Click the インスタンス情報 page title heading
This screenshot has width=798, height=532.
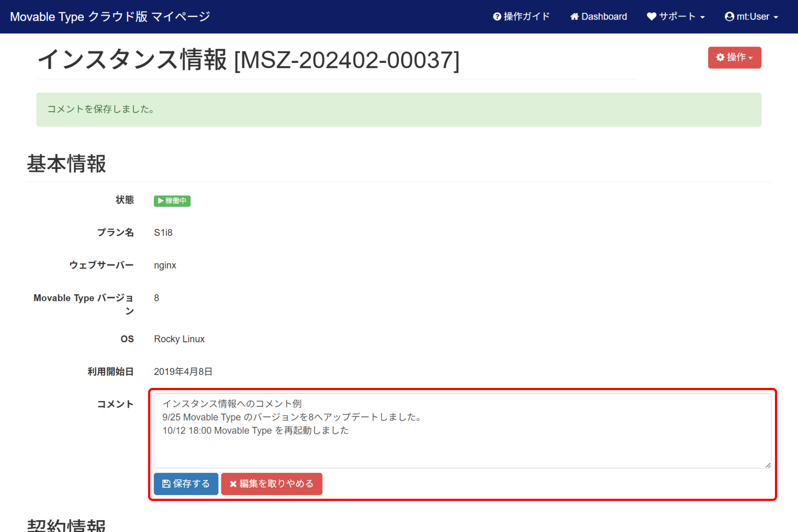pos(248,60)
